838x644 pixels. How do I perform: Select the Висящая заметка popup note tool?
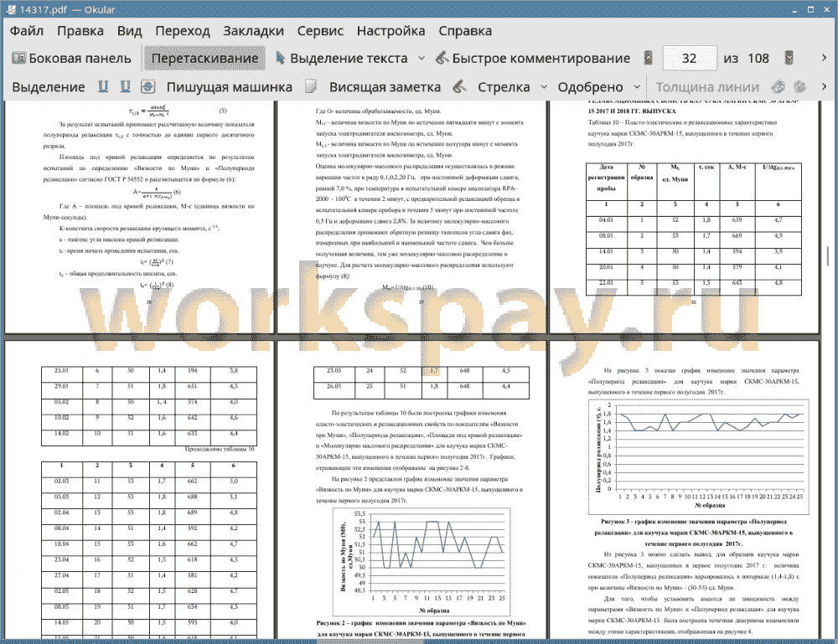pos(385,87)
